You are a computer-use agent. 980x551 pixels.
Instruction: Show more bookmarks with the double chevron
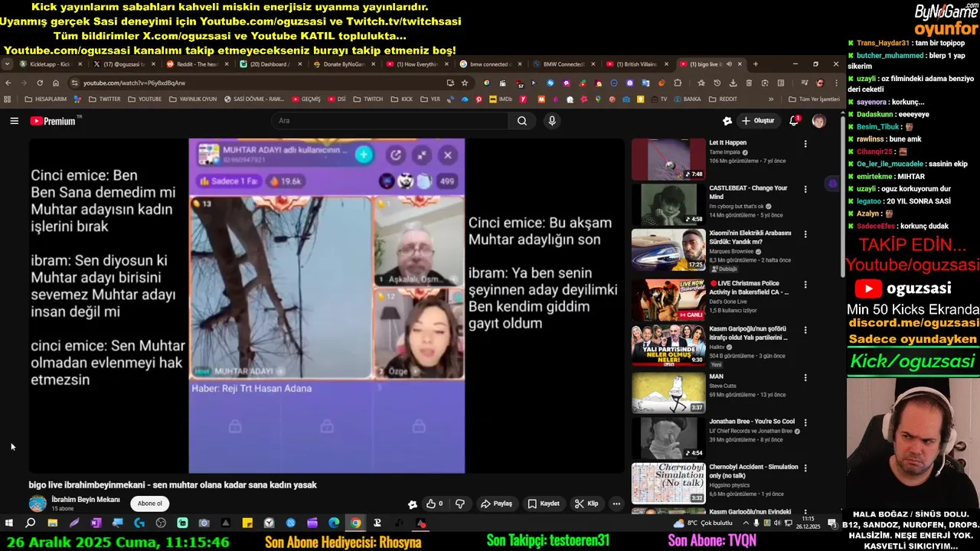771,99
